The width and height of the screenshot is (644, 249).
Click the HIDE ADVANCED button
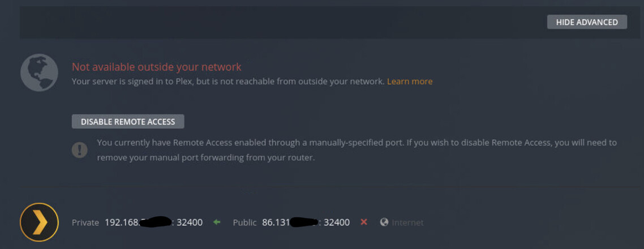[x=587, y=22]
